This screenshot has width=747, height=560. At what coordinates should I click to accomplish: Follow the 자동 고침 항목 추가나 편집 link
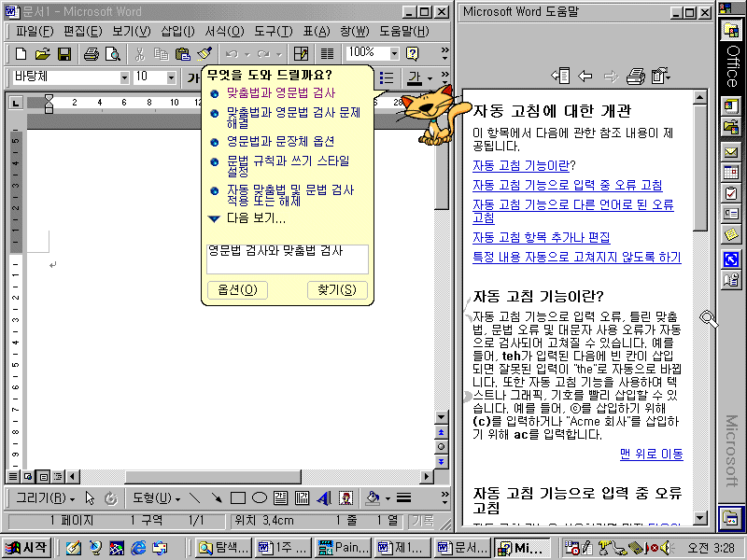point(542,237)
